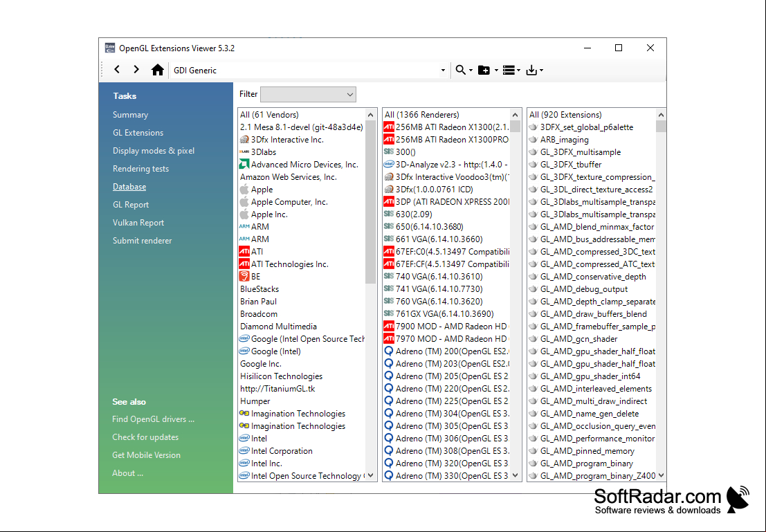
Task: Select the BlueStacks vendor
Action: point(259,289)
